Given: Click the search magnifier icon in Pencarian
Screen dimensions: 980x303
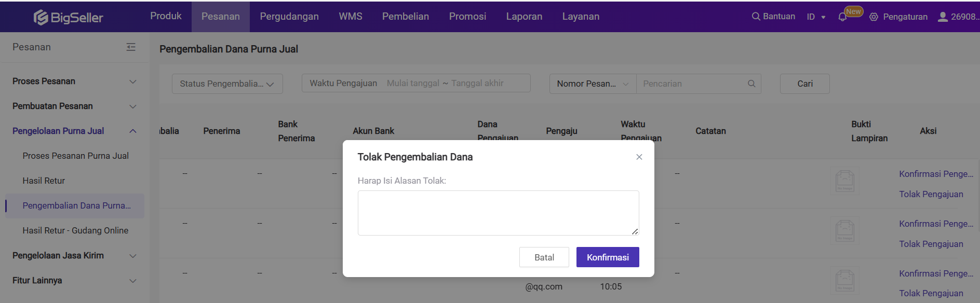Looking at the screenshot, I should (751, 84).
